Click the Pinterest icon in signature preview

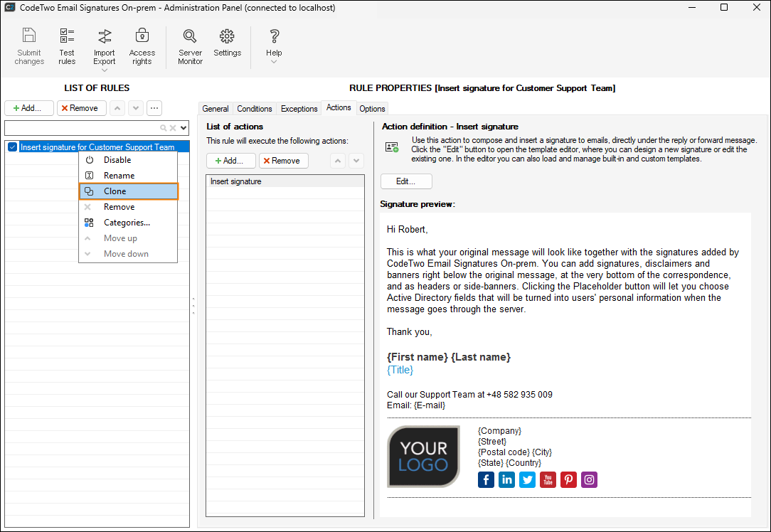point(568,479)
